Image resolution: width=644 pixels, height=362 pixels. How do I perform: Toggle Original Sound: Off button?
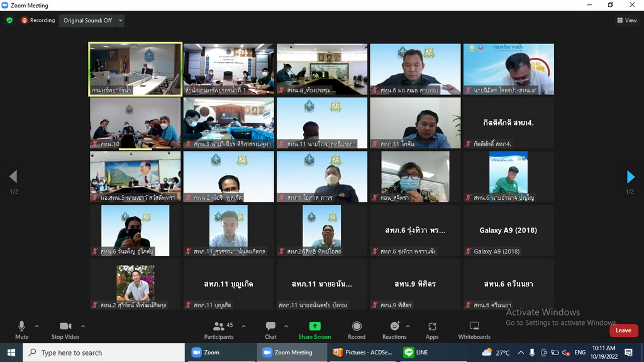click(x=87, y=21)
